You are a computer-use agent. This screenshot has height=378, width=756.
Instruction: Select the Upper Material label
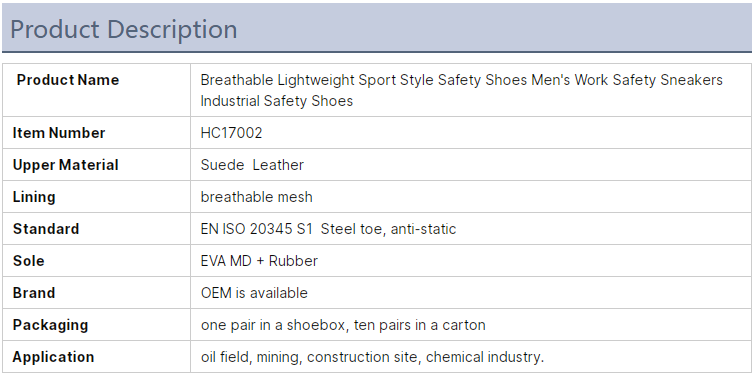pos(66,165)
